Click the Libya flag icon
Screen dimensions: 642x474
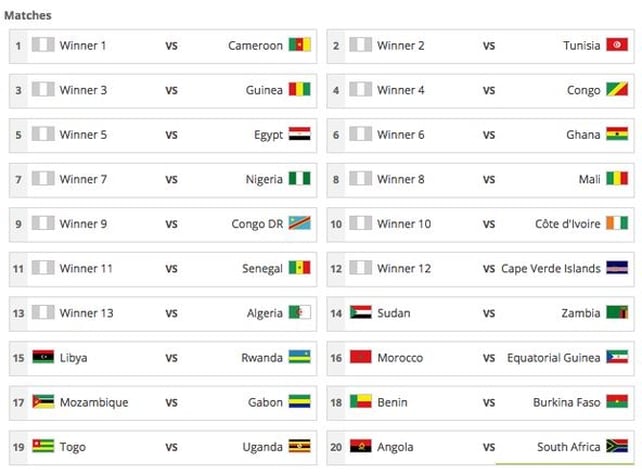coord(43,357)
